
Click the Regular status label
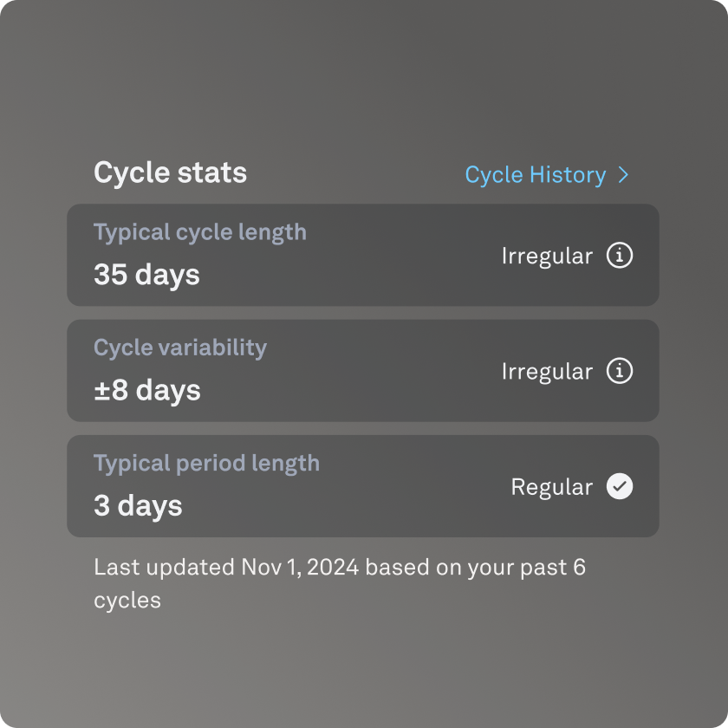pos(551,487)
